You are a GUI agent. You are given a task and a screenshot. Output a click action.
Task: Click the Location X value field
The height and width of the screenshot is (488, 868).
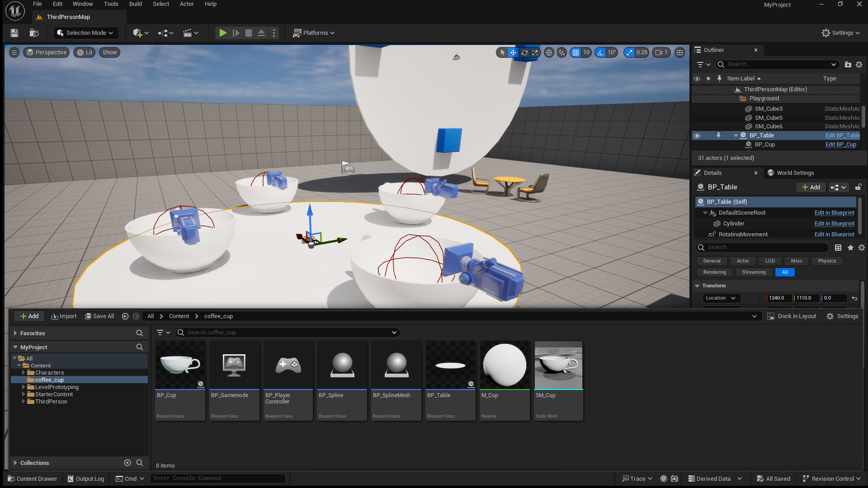pos(778,298)
